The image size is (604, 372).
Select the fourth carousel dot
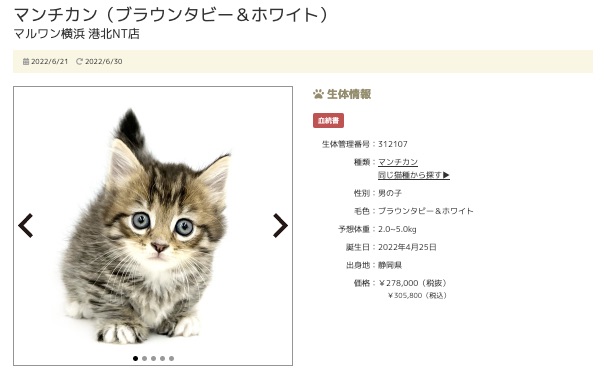pos(163,359)
